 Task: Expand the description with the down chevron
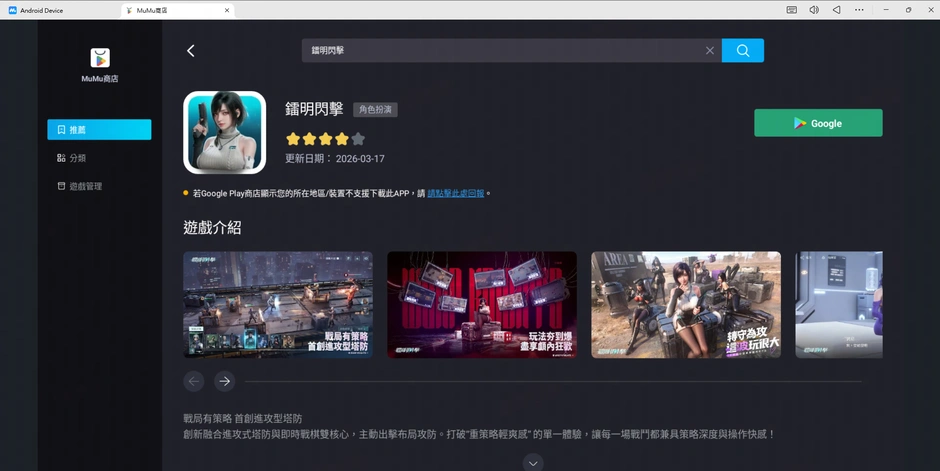coord(533,463)
